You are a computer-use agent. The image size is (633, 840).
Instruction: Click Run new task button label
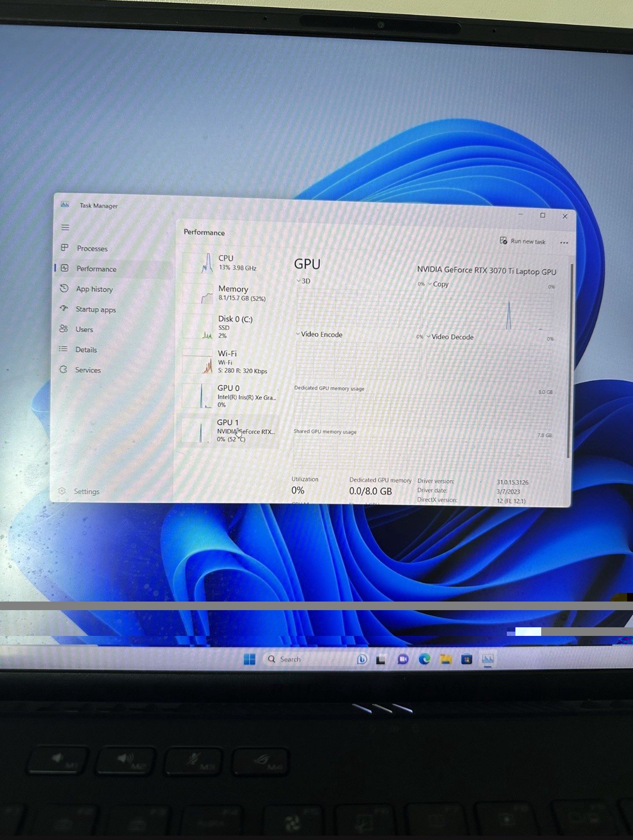pyautogui.click(x=528, y=242)
